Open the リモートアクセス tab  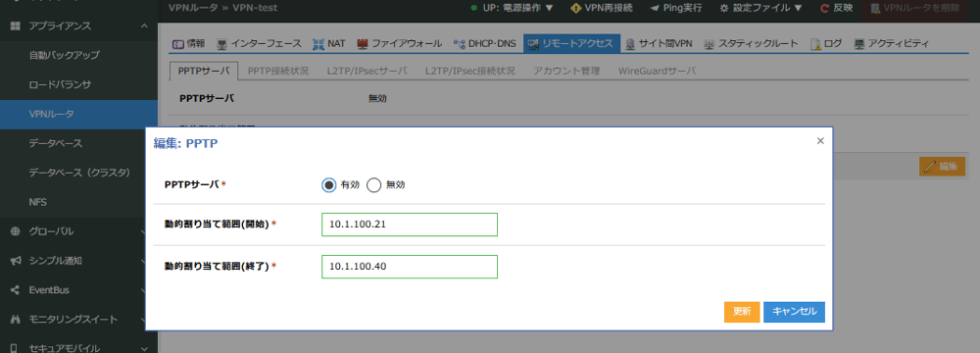[x=572, y=44]
